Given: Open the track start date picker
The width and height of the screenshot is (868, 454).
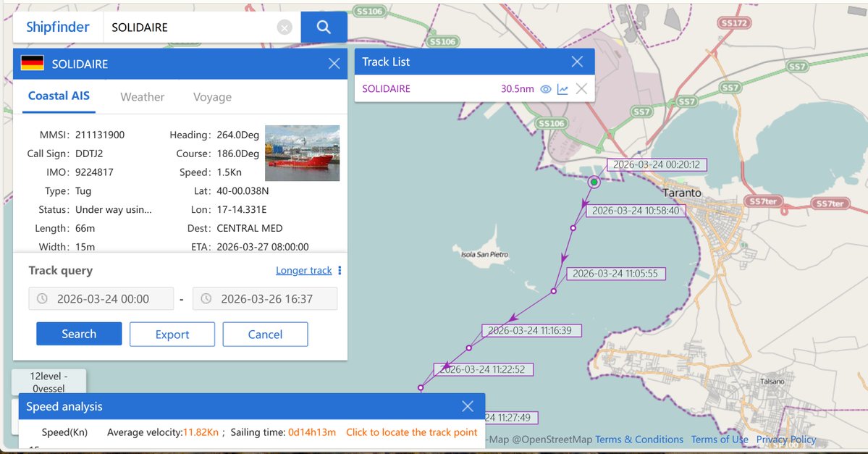Looking at the screenshot, I should [x=101, y=298].
